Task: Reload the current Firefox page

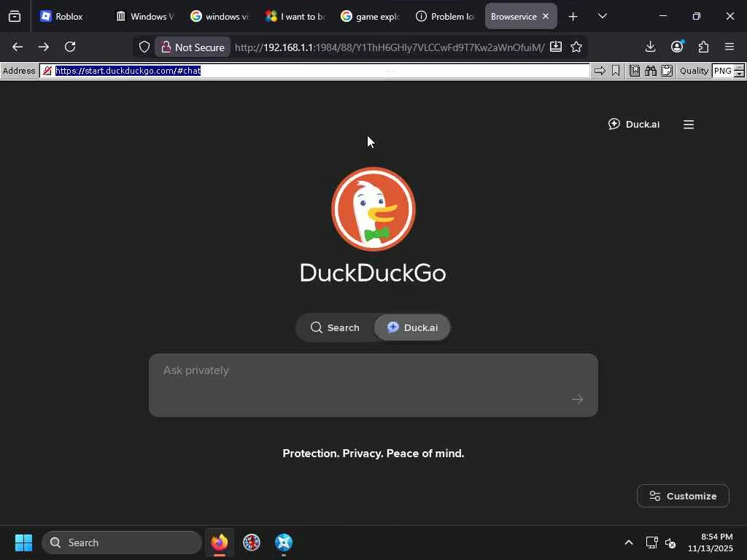Action: click(x=70, y=47)
